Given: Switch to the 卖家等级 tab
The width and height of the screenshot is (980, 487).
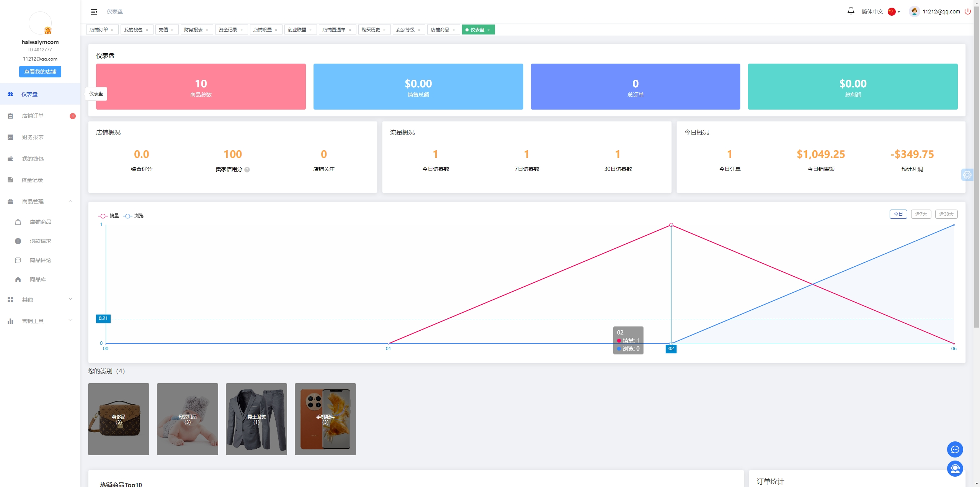Looking at the screenshot, I should coord(405,30).
